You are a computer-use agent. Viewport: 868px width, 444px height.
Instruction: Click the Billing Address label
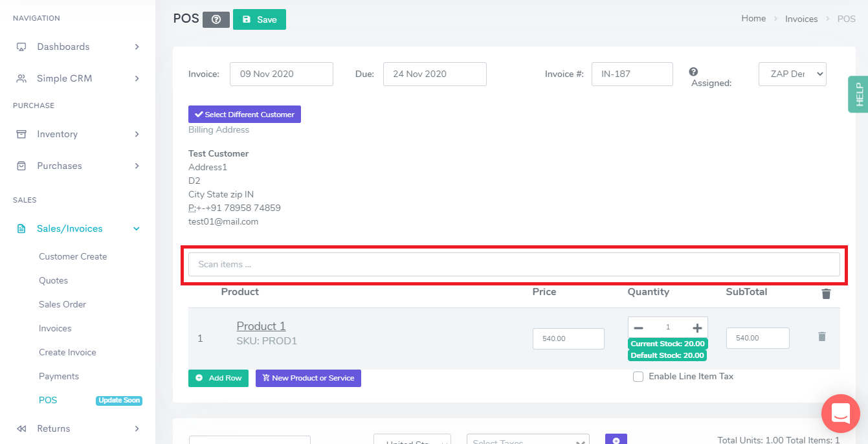(x=219, y=129)
